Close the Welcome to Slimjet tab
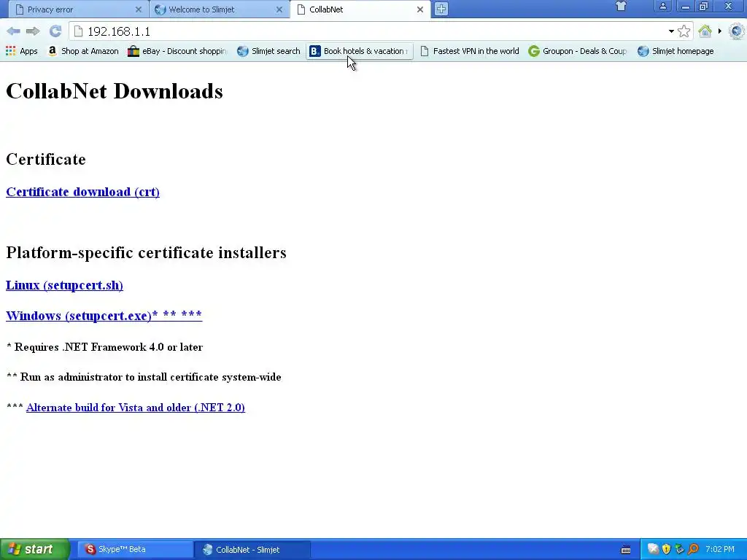The height and width of the screenshot is (560, 747). point(279,9)
